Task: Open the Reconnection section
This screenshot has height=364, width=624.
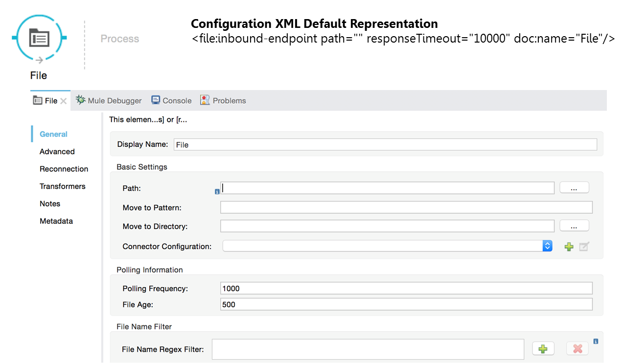Action: tap(64, 169)
